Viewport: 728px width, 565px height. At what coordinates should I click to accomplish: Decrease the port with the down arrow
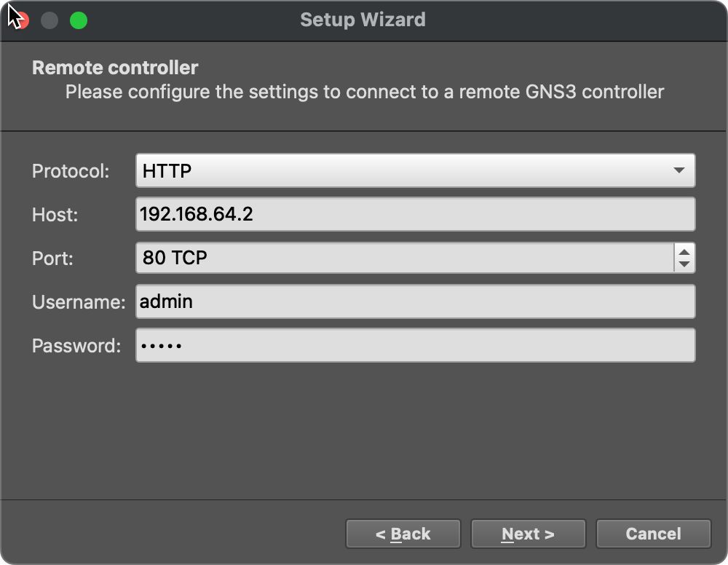pos(684,264)
